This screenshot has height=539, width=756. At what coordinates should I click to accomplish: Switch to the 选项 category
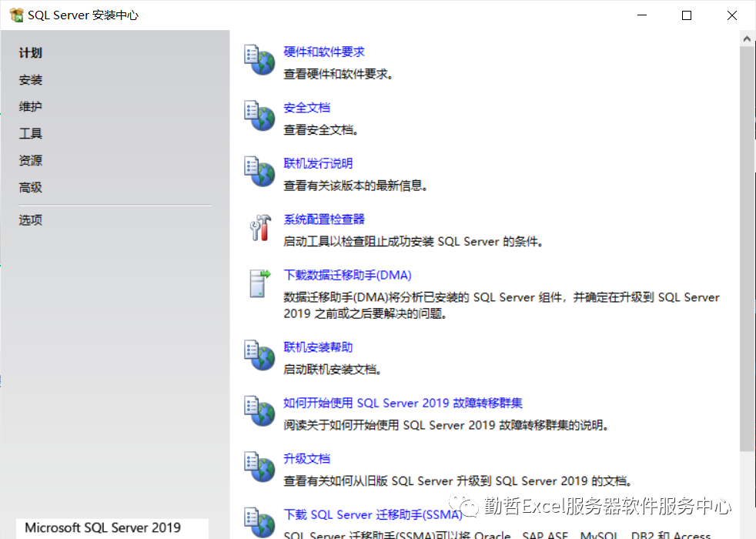30,220
